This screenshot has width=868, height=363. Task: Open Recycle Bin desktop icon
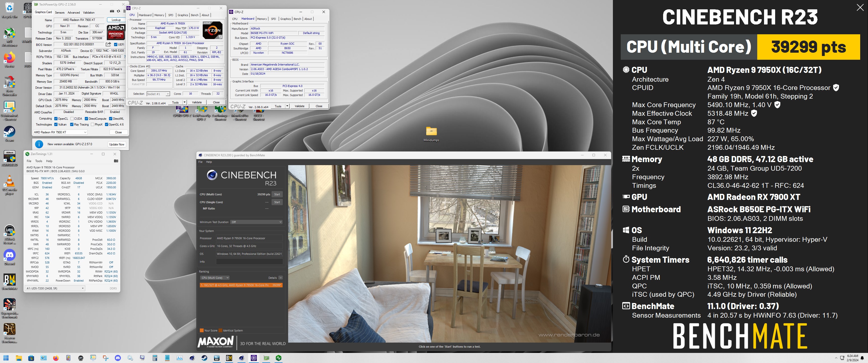9,10
